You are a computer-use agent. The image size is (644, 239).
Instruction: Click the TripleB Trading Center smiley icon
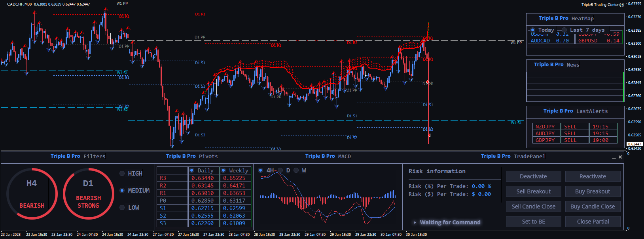point(621,5)
